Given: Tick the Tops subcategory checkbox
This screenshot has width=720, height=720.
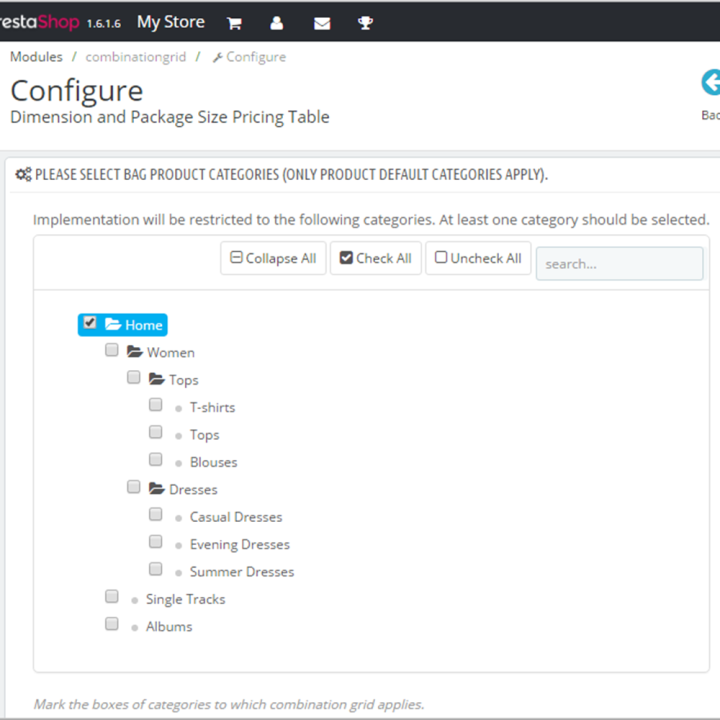Looking at the screenshot, I should pyautogui.click(x=156, y=432).
